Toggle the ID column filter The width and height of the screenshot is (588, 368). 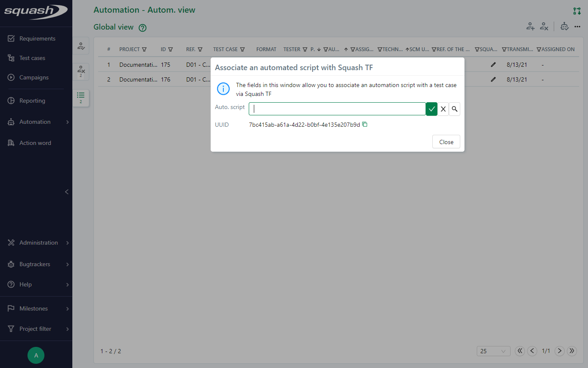click(171, 49)
